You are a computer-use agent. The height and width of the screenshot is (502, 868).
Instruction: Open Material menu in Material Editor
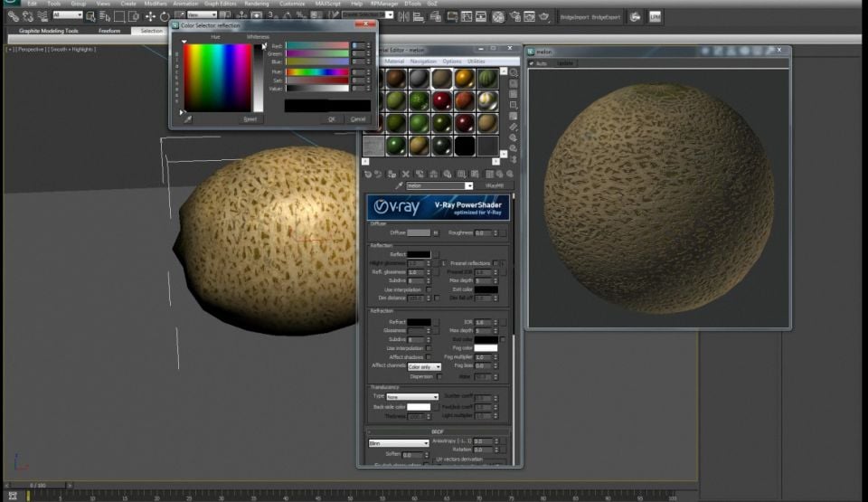click(x=394, y=62)
